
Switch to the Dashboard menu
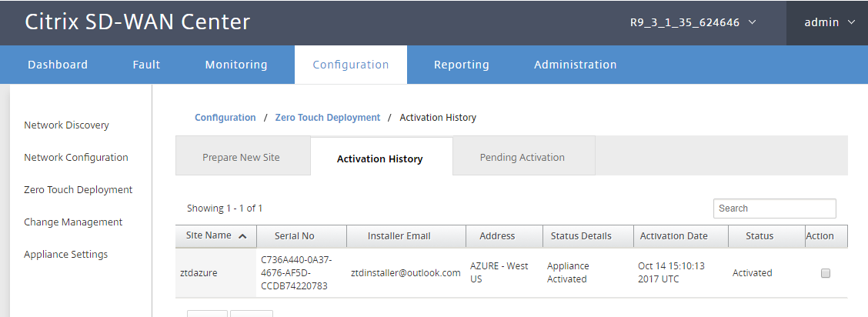pos(58,65)
